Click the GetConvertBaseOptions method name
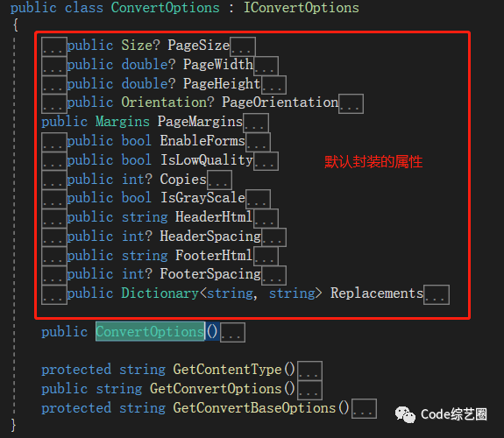Screen dimensions: 504x438 pos(254,408)
